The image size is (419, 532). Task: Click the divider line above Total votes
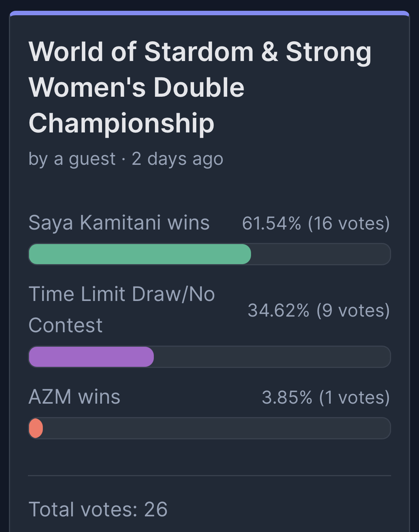[x=209, y=475]
